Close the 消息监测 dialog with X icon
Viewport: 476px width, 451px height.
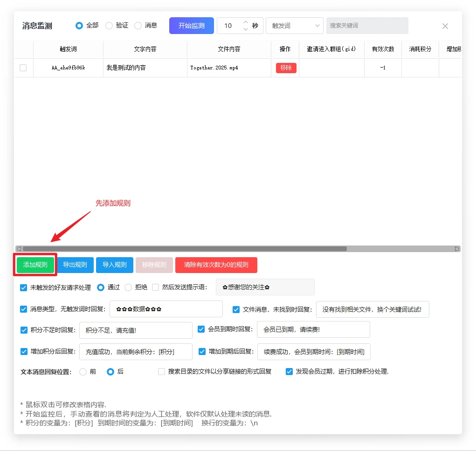tap(445, 26)
